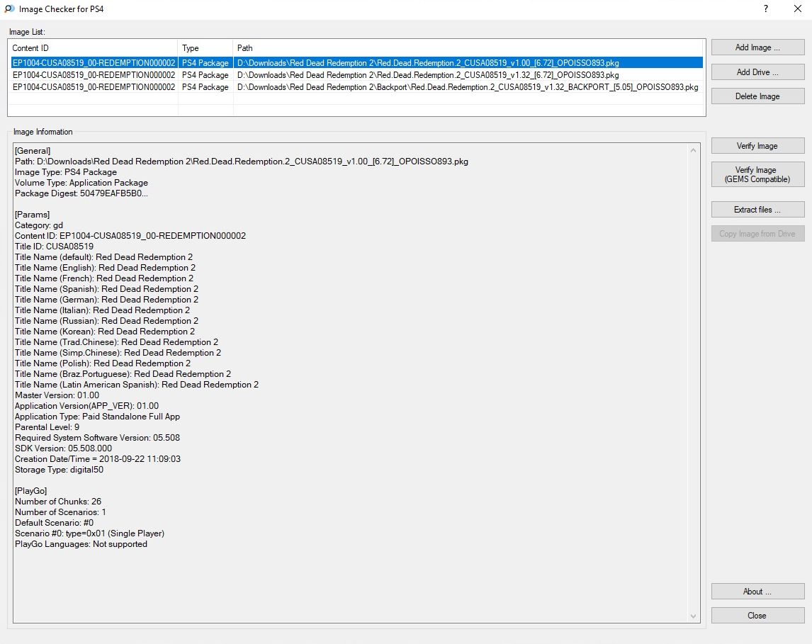
Task: Click the PlayGo Languages: Not supported line
Action: [81, 544]
